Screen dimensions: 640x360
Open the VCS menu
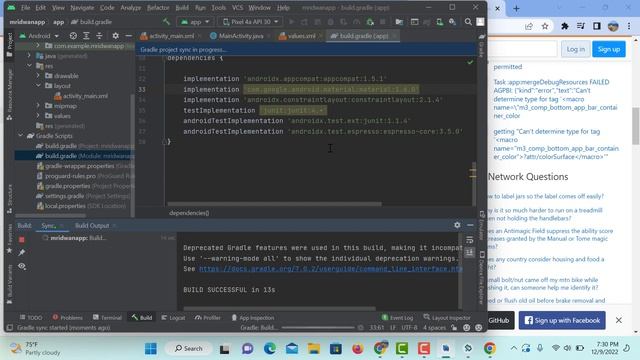click(237, 8)
